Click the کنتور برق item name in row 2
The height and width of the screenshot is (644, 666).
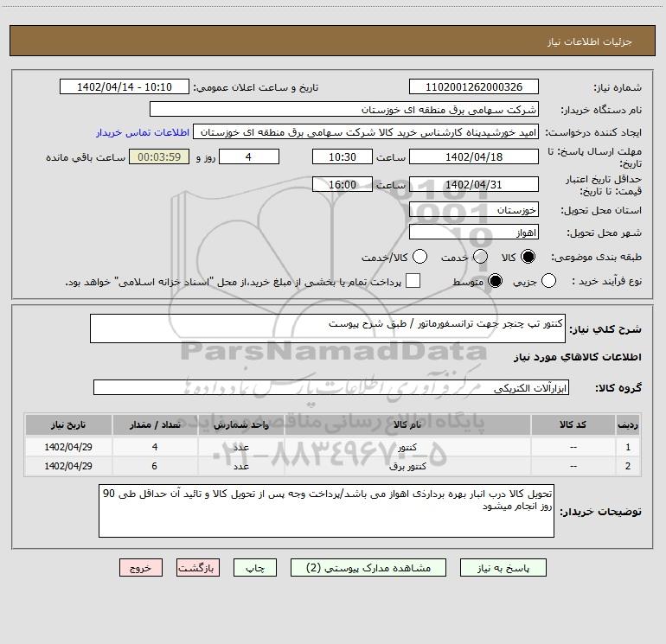[407, 466]
